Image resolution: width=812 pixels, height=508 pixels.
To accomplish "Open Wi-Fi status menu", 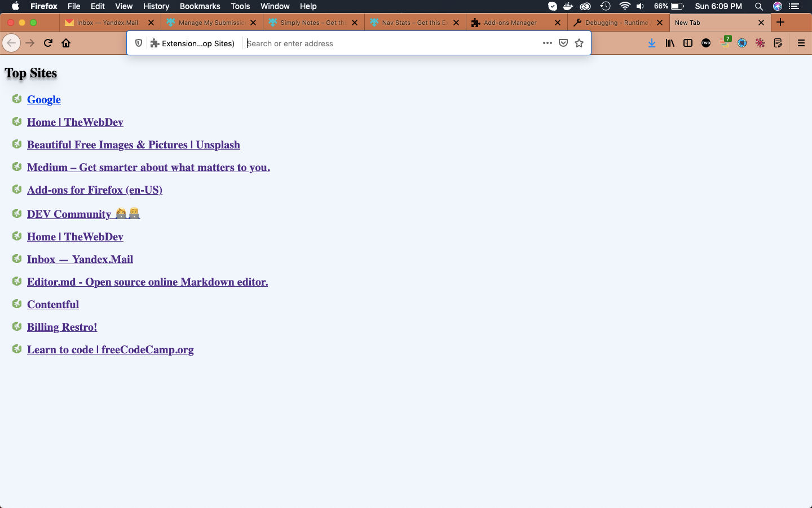I will tap(624, 6).
